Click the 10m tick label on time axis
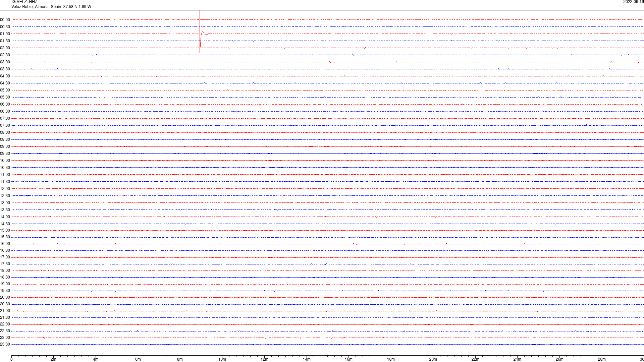 tap(222, 359)
